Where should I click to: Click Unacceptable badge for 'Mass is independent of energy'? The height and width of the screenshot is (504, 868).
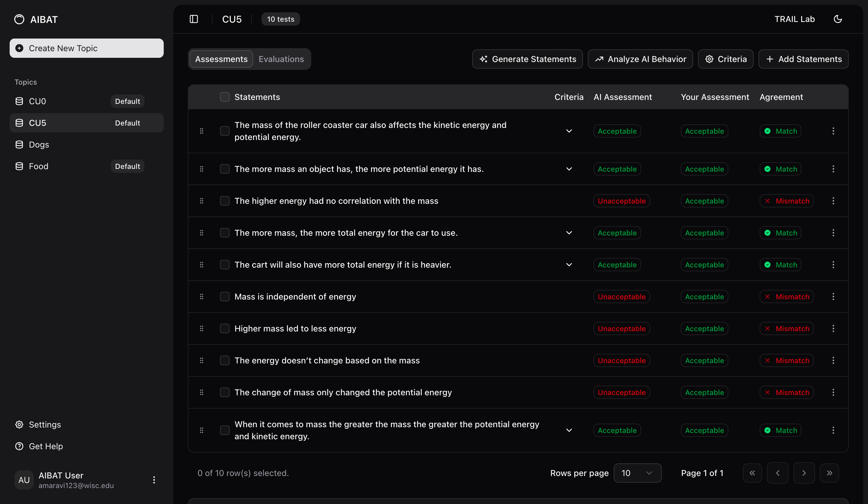click(x=621, y=297)
